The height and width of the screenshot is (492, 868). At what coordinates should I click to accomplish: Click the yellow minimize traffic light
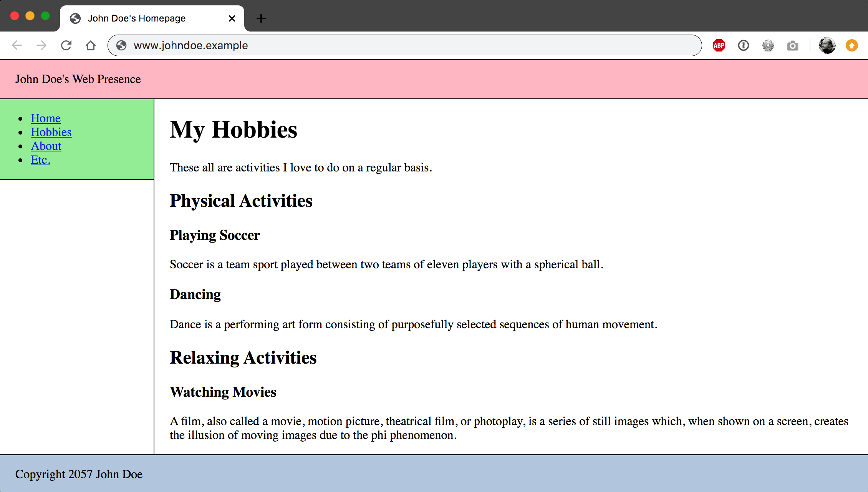[30, 16]
